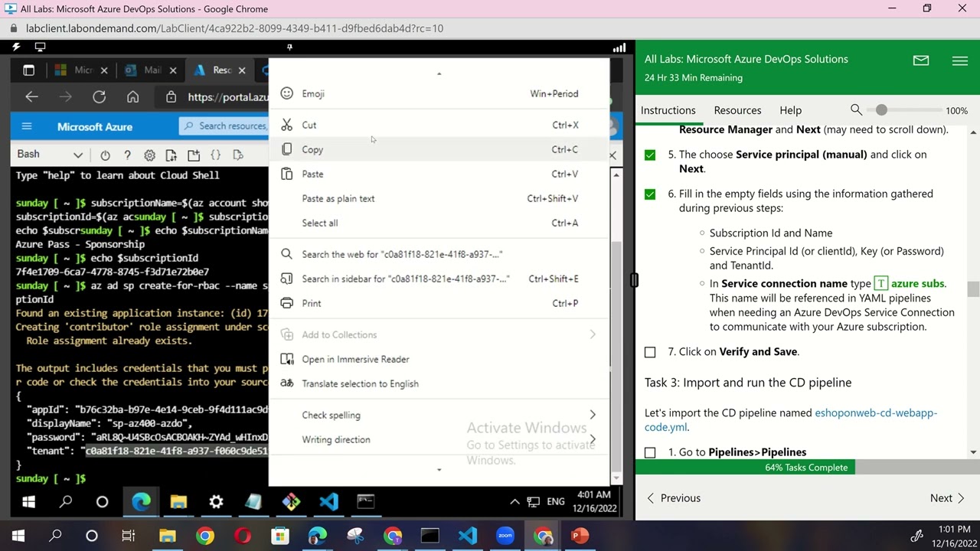Open new Cloud Shell session icon

pyautogui.click(x=194, y=155)
